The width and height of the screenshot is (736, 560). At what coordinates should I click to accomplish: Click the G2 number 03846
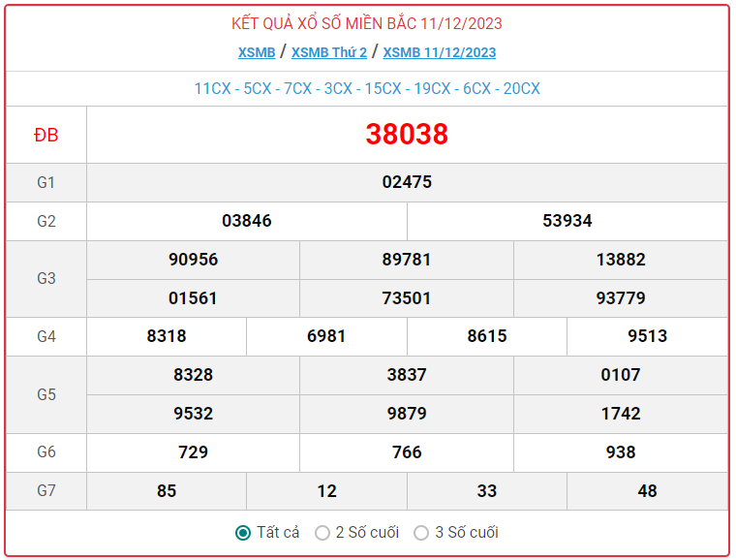(247, 221)
